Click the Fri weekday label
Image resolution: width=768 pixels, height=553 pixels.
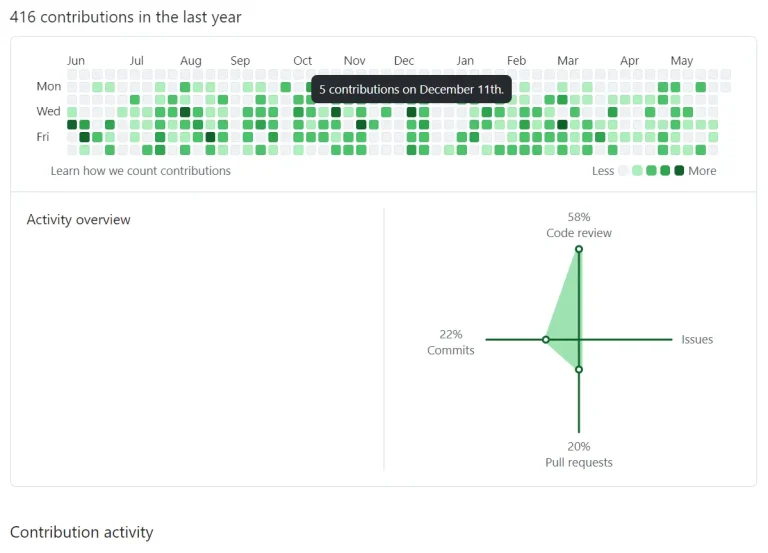pyautogui.click(x=43, y=137)
